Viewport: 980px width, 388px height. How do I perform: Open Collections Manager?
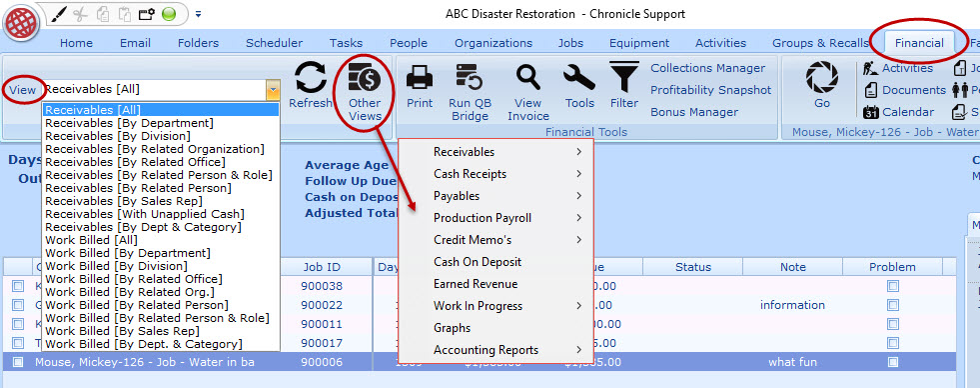tap(708, 68)
